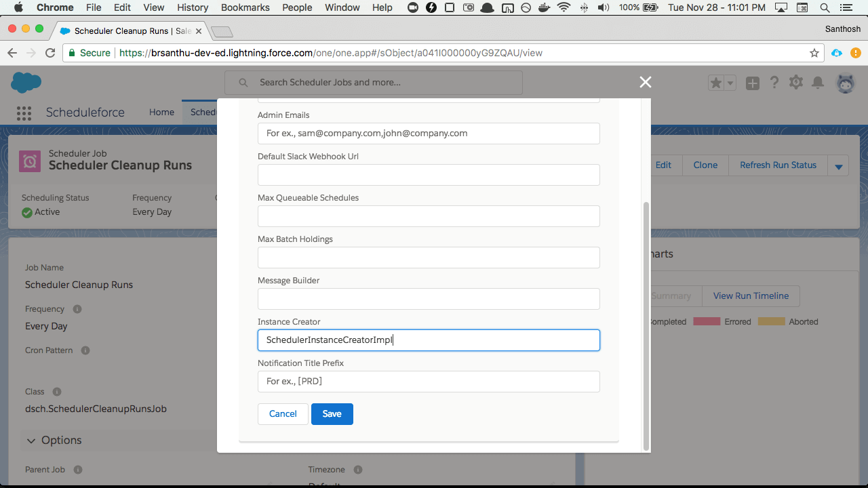Image resolution: width=868 pixels, height=488 pixels.
Task: Click the Admin Emails input field
Action: pos(429,134)
